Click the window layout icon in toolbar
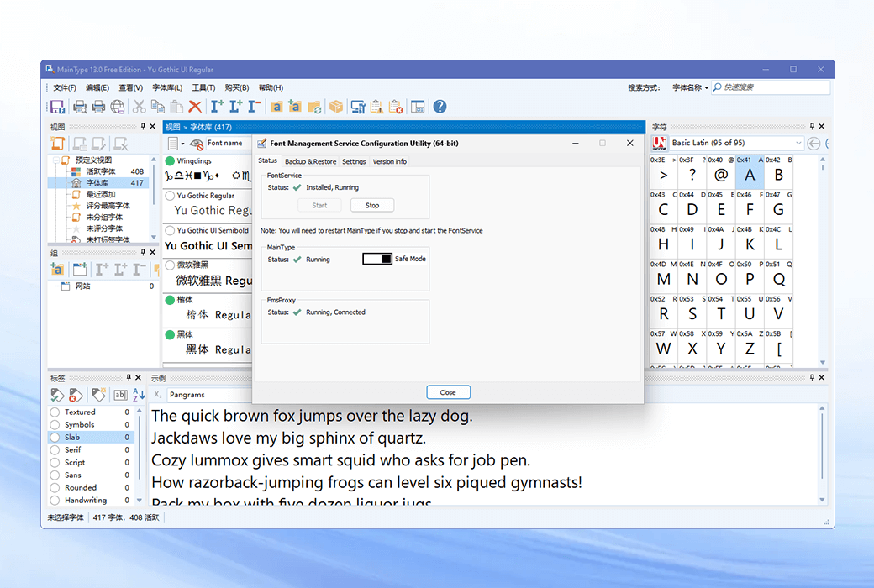This screenshot has width=874, height=588. tap(418, 107)
